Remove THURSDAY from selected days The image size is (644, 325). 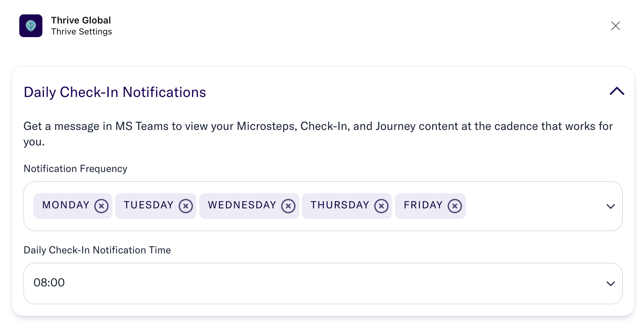click(381, 206)
